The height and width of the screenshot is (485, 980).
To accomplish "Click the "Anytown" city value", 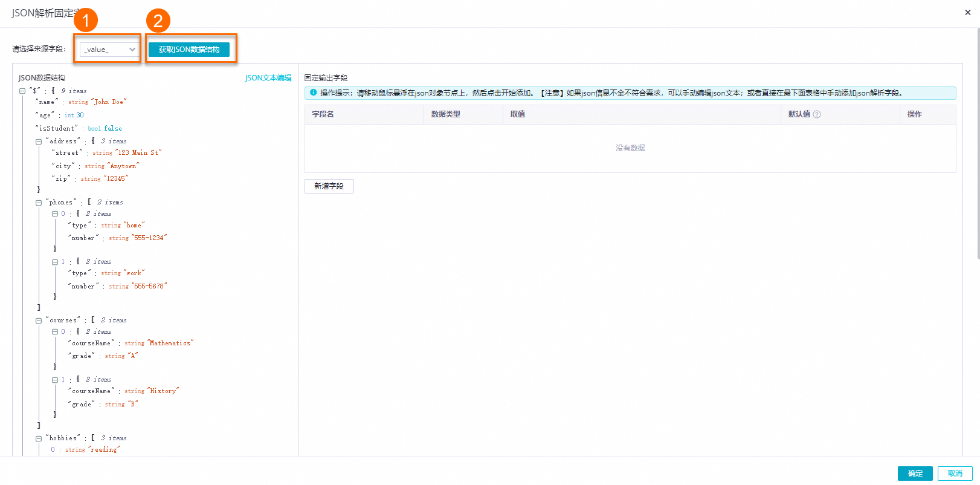I will tap(123, 166).
